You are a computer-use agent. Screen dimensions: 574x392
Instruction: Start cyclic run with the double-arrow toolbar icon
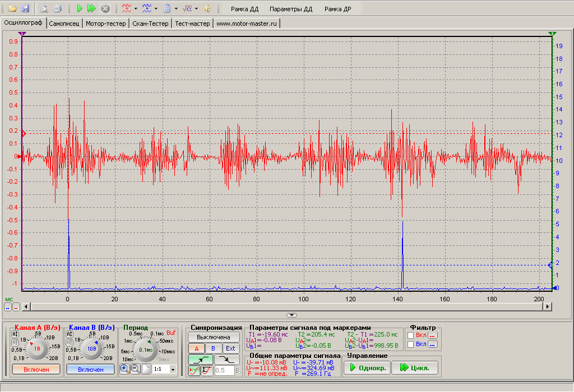[91, 8]
